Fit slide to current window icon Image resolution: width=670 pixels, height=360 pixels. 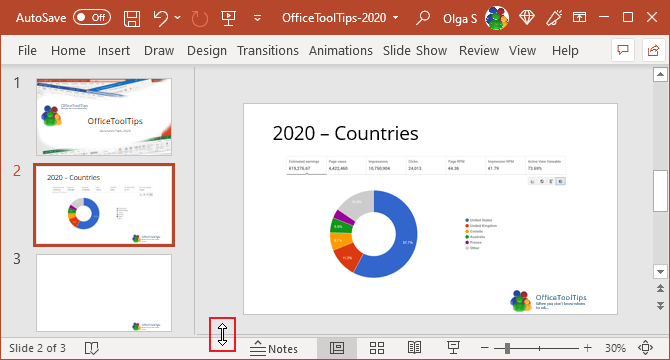point(645,348)
